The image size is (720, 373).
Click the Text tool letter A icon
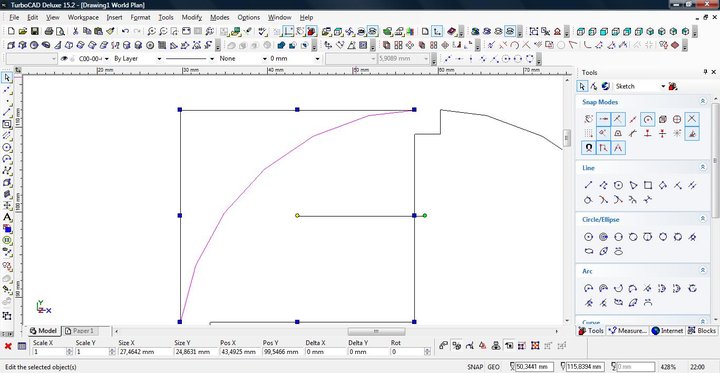click(x=7, y=217)
